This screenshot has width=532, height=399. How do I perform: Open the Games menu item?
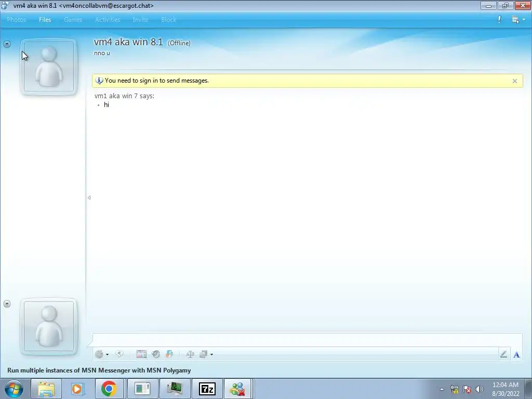73,20
